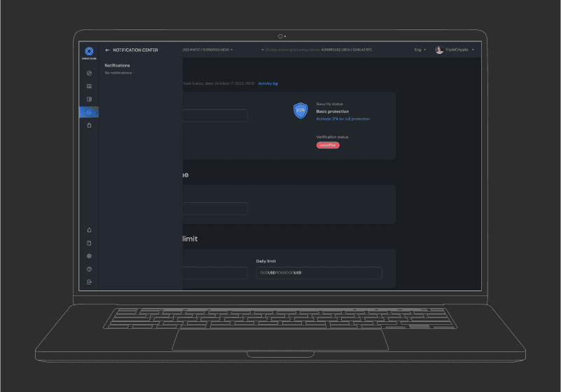
Task: Click the logout icon at sidebar bottom
Action: (89, 282)
